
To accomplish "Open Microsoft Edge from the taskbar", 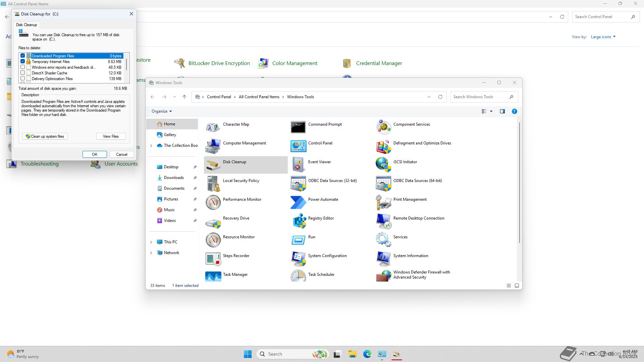I will (x=367, y=354).
